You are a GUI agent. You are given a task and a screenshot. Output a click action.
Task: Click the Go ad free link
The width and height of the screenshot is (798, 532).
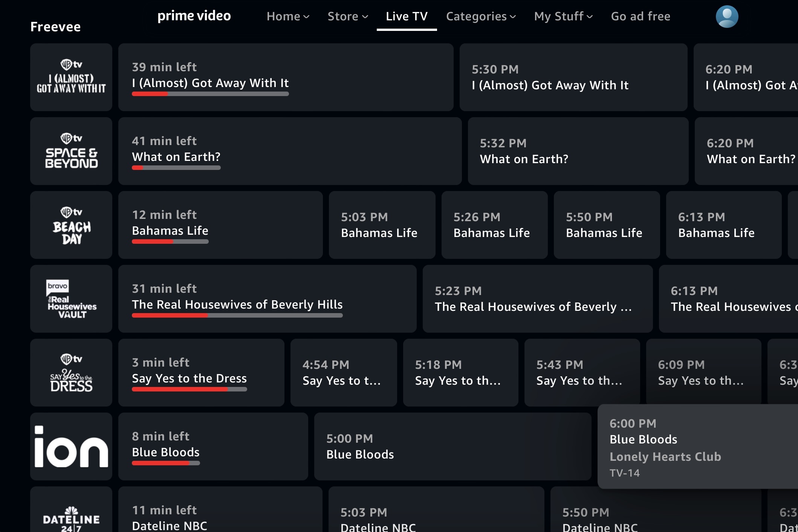point(641,16)
